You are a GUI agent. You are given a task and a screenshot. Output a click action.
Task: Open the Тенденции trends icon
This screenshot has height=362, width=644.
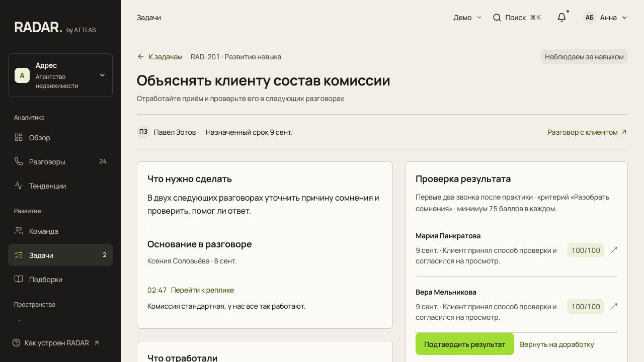click(x=19, y=186)
